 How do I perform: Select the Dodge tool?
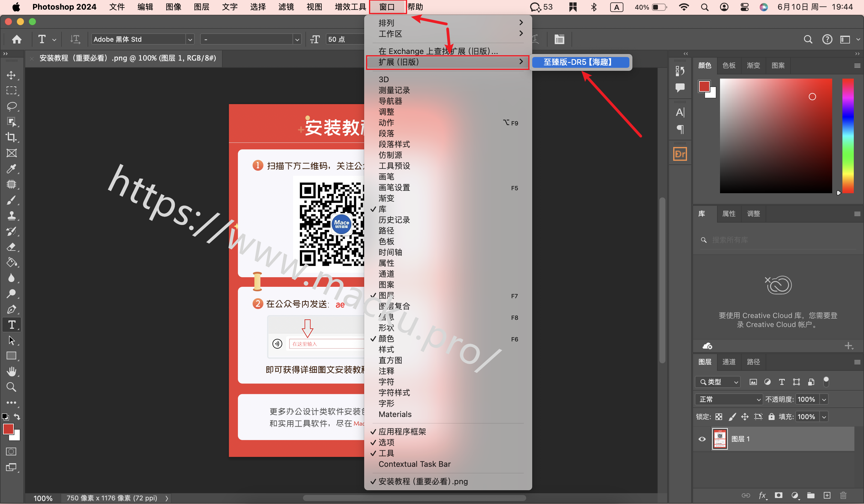[x=11, y=293]
